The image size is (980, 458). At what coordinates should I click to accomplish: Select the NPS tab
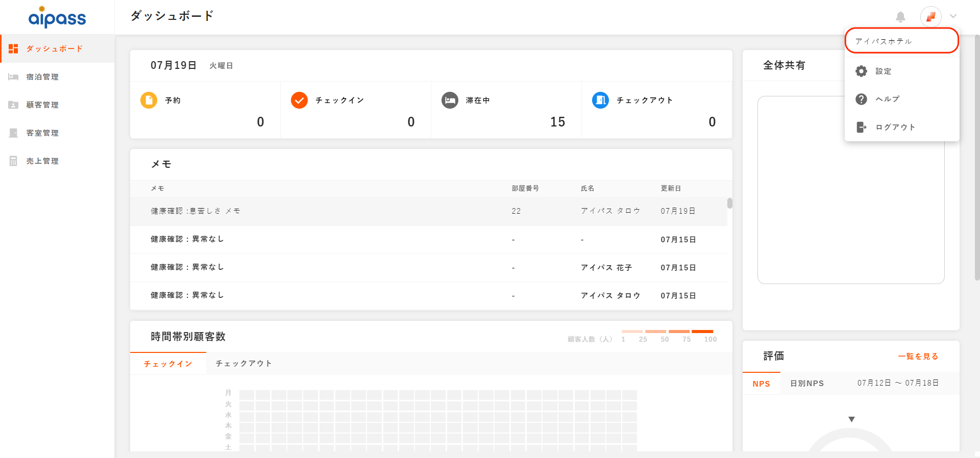(761, 384)
